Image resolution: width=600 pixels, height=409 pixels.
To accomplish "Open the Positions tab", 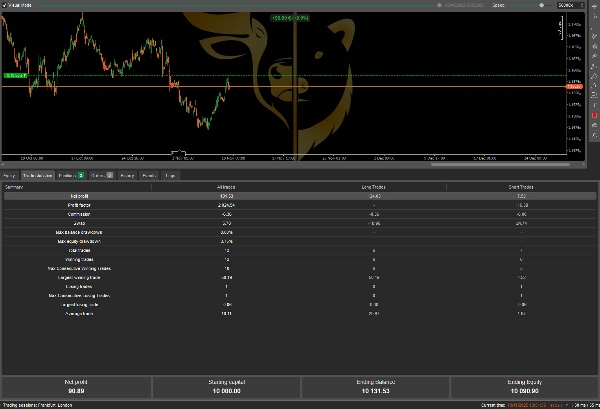I will pos(71,176).
